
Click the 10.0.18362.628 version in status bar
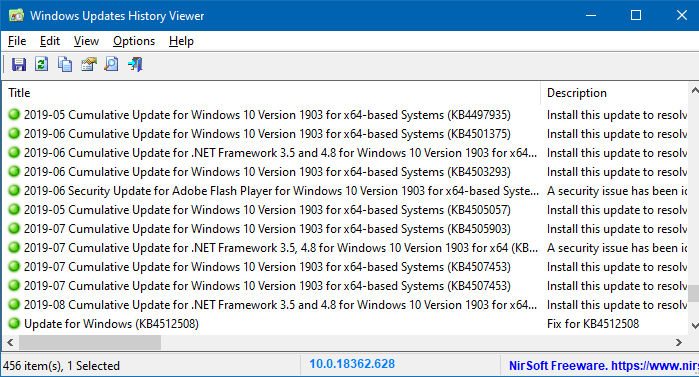pyautogui.click(x=352, y=364)
